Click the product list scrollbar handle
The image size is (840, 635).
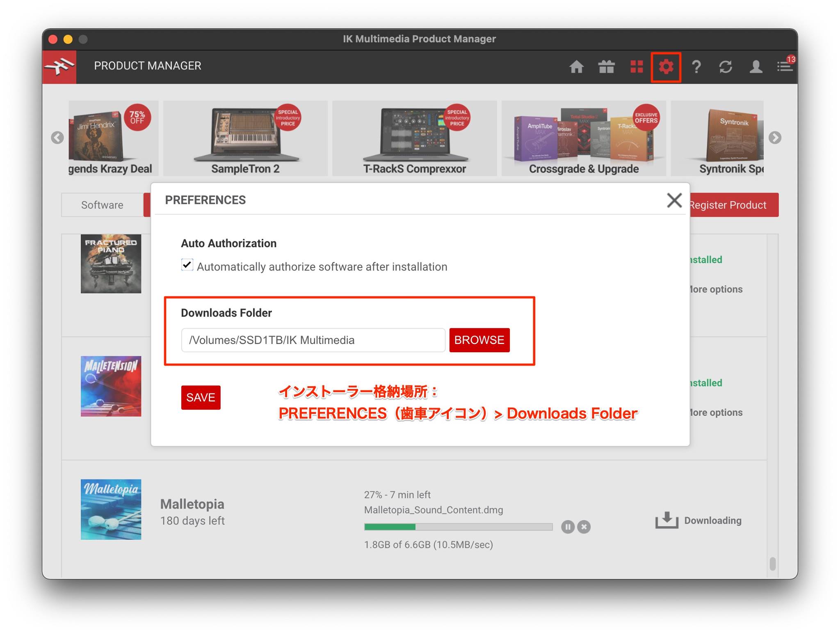click(773, 564)
